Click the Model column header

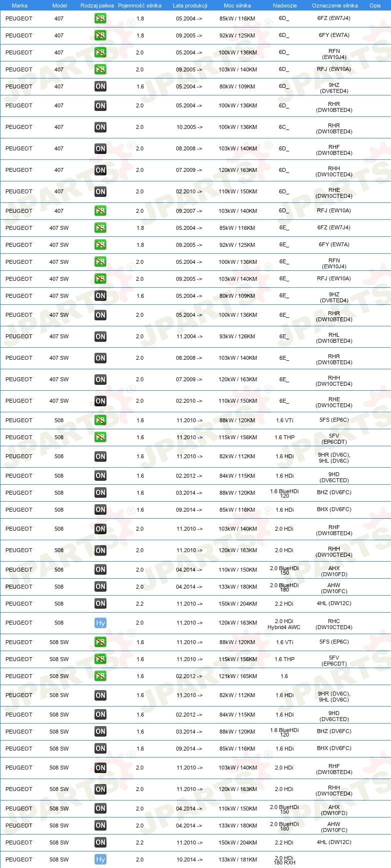(x=59, y=5)
